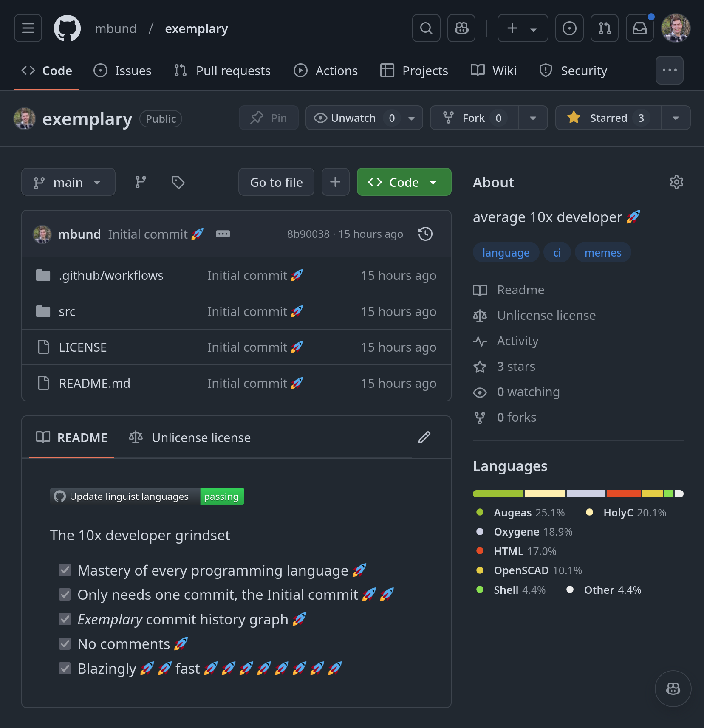Click HTML red segment in language bar

tap(623, 494)
